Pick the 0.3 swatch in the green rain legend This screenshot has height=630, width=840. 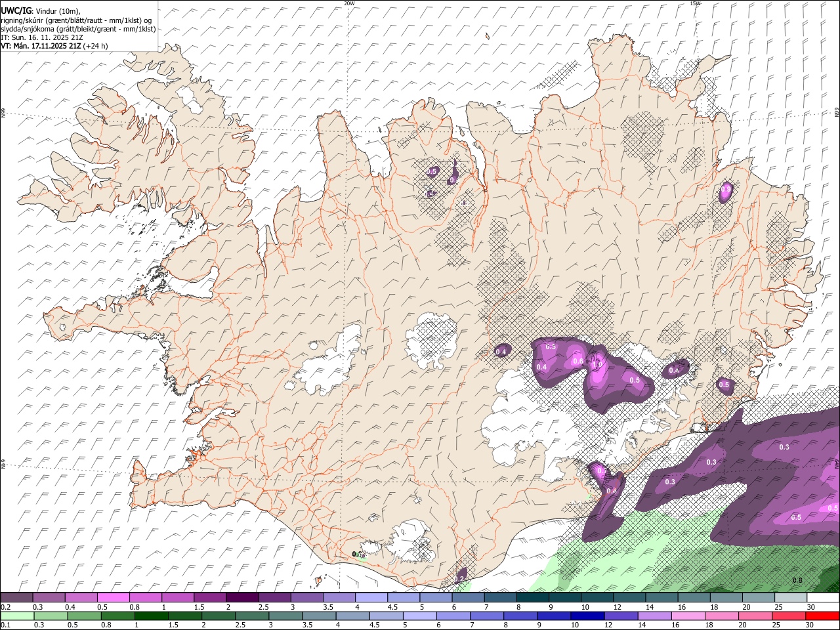[x=51, y=616]
